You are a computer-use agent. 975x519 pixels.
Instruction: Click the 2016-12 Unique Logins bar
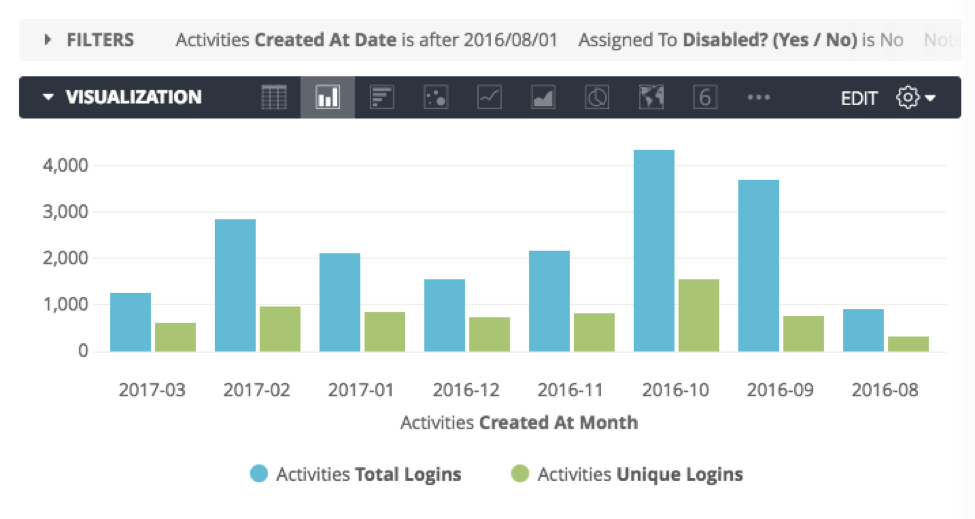coord(489,334)
